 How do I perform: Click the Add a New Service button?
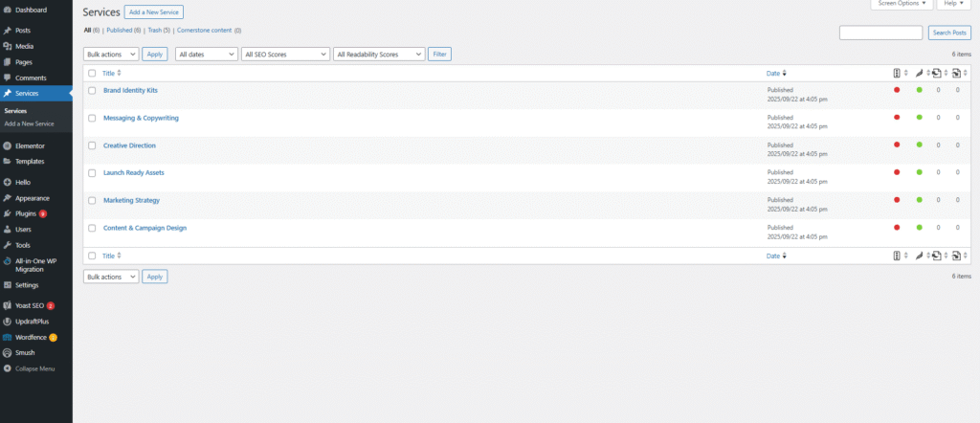pos(154,12)
